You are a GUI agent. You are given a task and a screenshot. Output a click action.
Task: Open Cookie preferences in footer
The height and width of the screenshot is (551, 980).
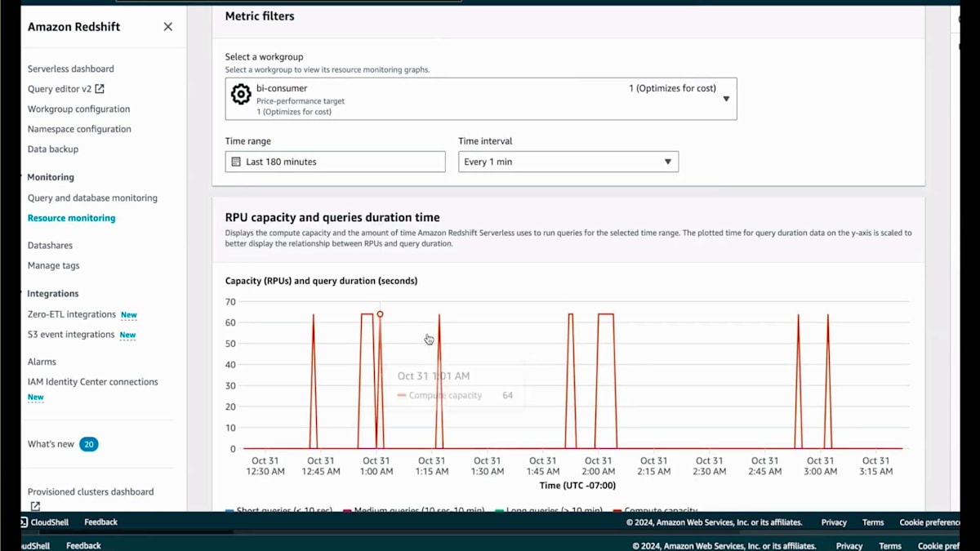(929, 522)
